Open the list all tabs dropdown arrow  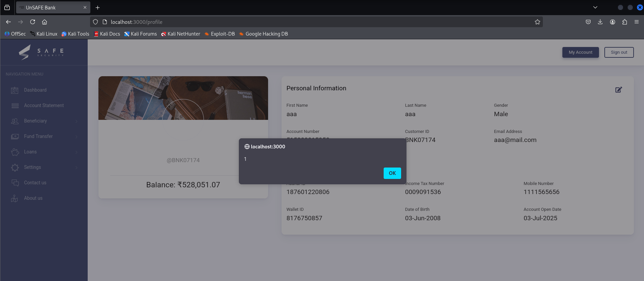coord(595,7)
